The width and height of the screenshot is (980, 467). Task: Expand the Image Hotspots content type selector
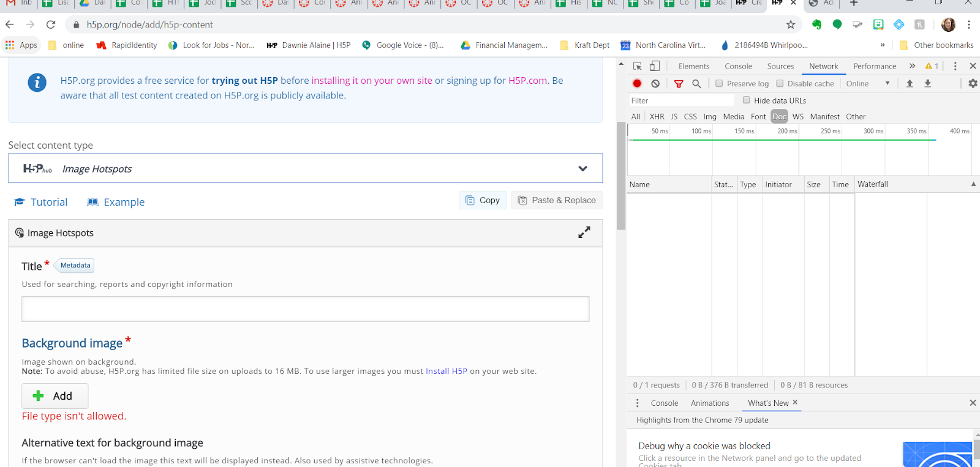coord(305,168)
